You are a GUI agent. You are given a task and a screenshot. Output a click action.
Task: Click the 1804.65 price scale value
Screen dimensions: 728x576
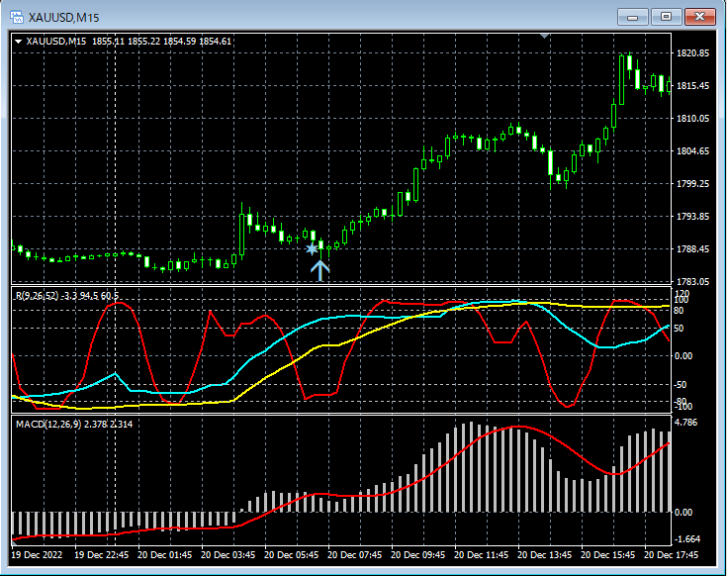coord(692,151)
